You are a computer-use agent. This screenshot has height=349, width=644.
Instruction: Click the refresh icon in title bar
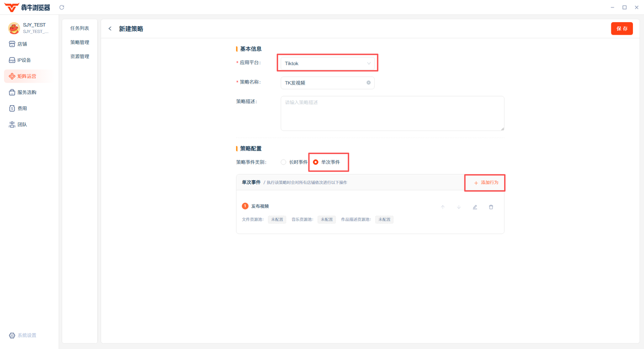[x=61, y=8]
